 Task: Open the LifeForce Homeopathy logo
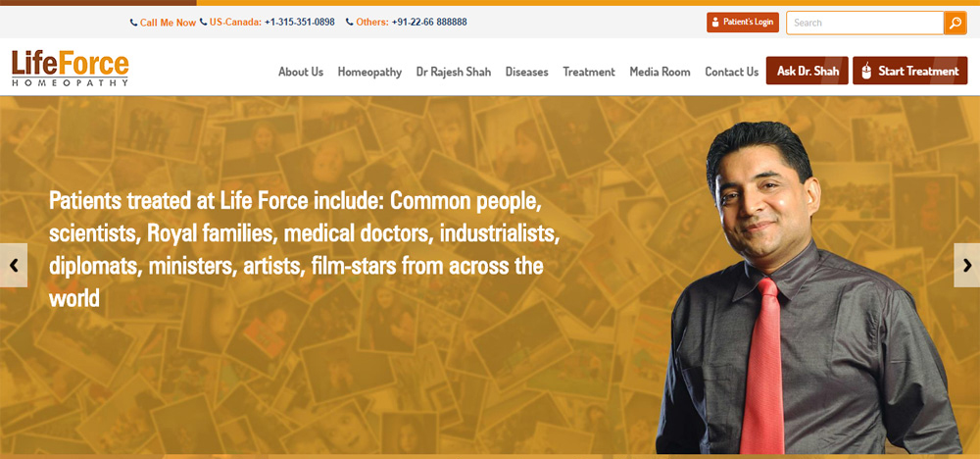pyautogui.click(x=70, y=68)
